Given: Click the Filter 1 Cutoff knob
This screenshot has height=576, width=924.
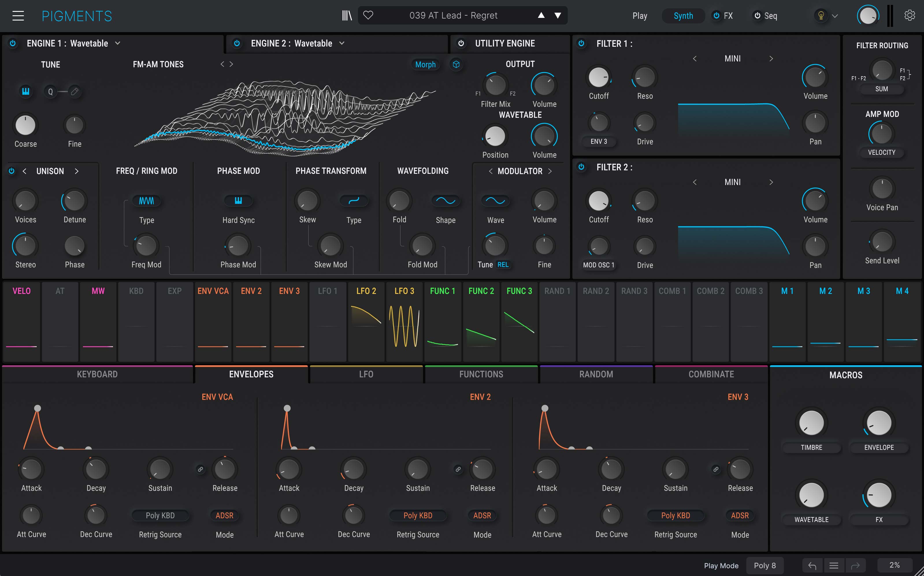Looking at the screenshot, I should pos(598,77).
